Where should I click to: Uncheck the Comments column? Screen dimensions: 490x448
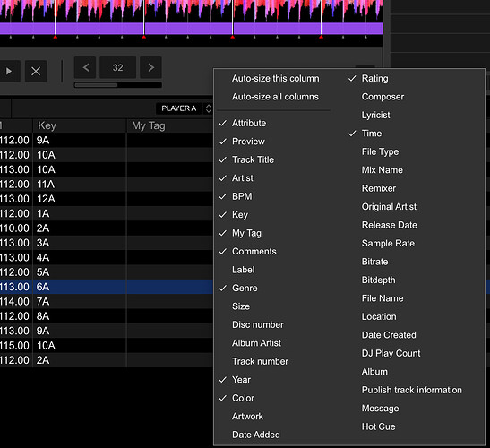coord(254,252)
